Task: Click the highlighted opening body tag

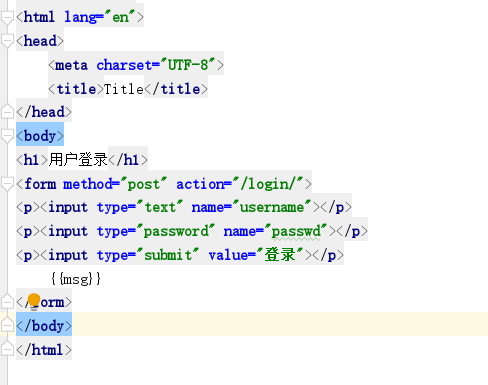Action: point(40,136)
